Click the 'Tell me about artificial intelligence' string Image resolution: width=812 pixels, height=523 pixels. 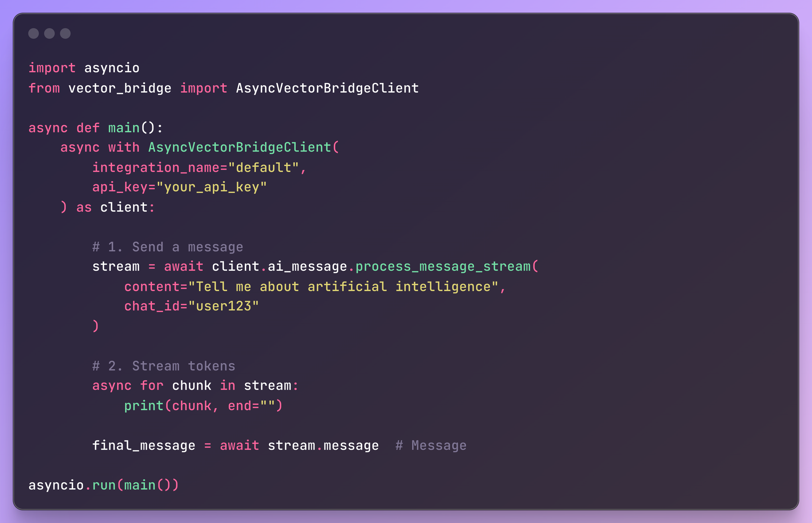pyautogui.click(x=343, y=287)
